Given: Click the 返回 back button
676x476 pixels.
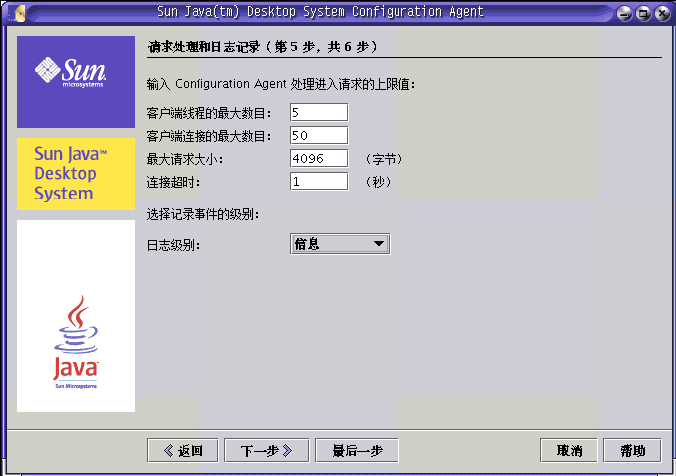Looking at the screenshot, I should point(182,451).
